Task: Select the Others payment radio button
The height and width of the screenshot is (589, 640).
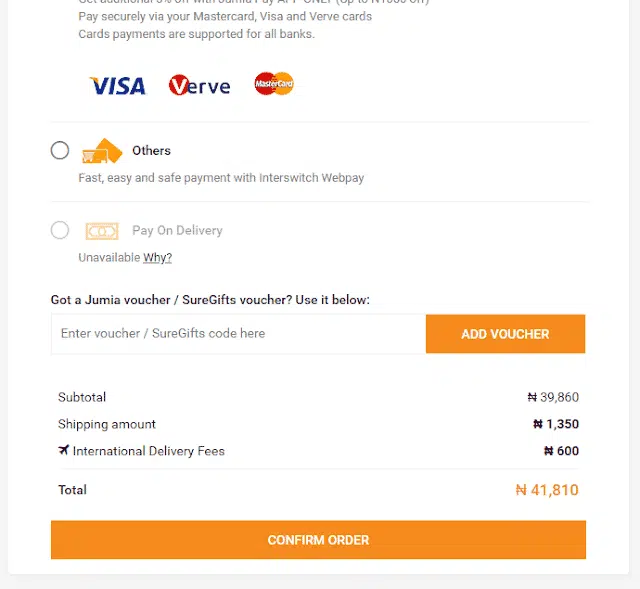Action: point(60,151)
